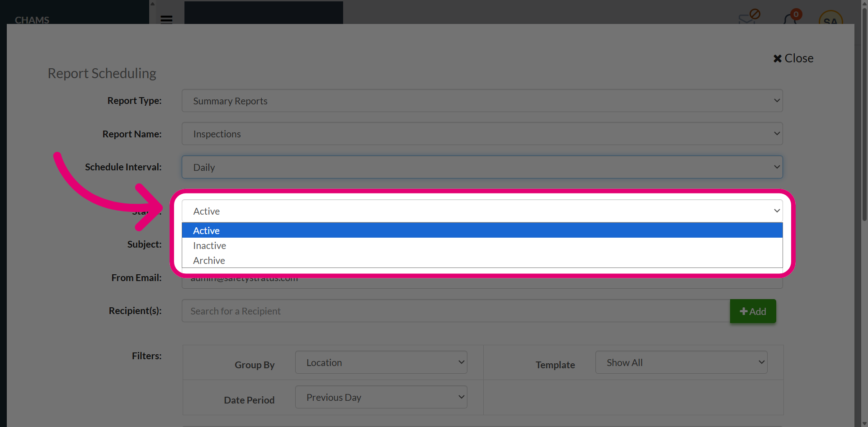Open the notification bell icon
This screenshot has height=427, width=868.
[x=790, y=19]
